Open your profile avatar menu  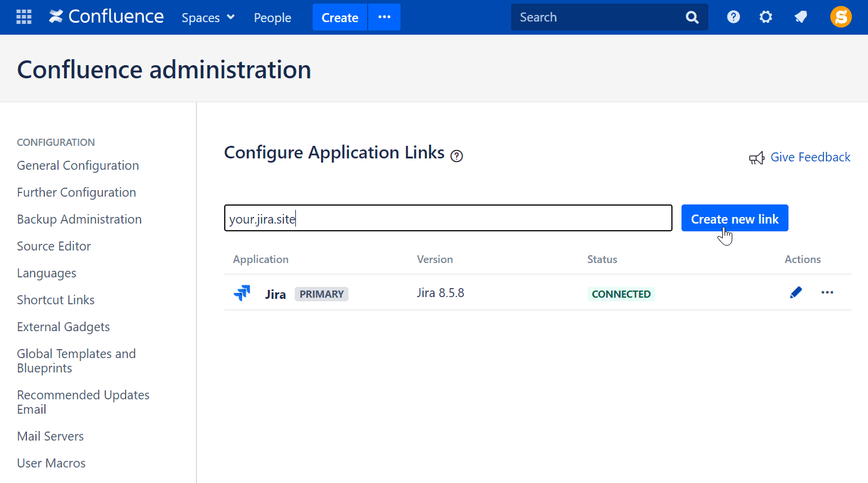841,17
